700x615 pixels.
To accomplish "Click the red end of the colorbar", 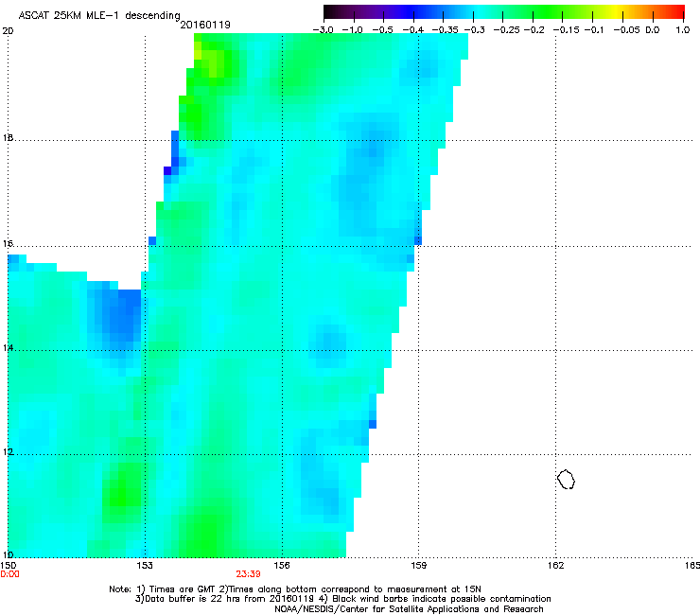I will [676, 12].
